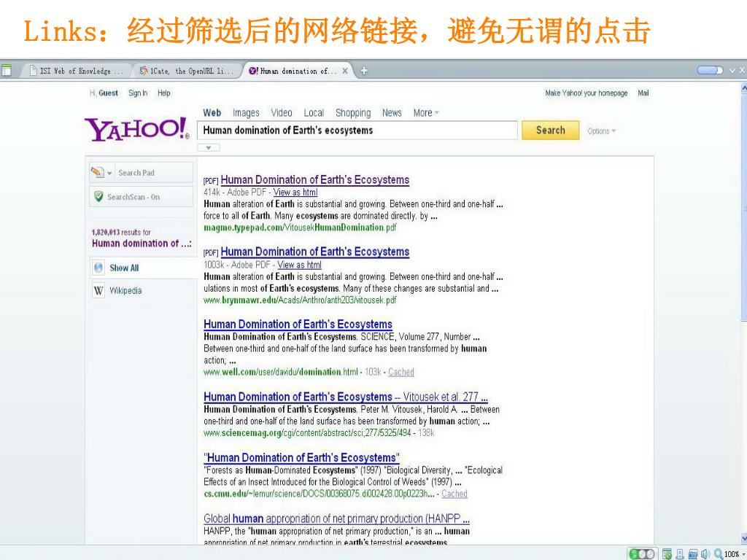This screenshot has width=747, height=560.
Task: Toggle sound with status bar speaker icon
Action: pos(705,554)
